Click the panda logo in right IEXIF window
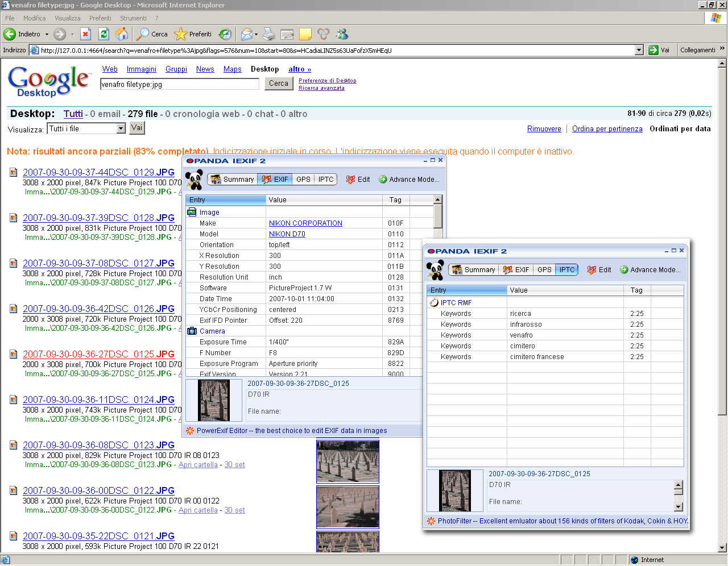728x566 pixels. click(x=436, y=270)
